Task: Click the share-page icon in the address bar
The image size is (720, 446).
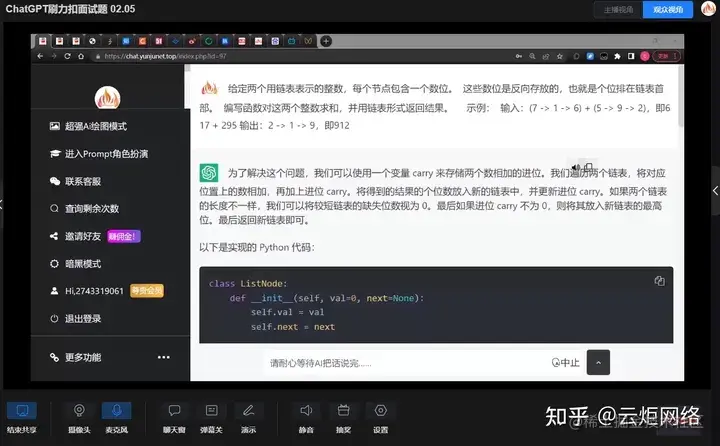Action: point(546,56)
